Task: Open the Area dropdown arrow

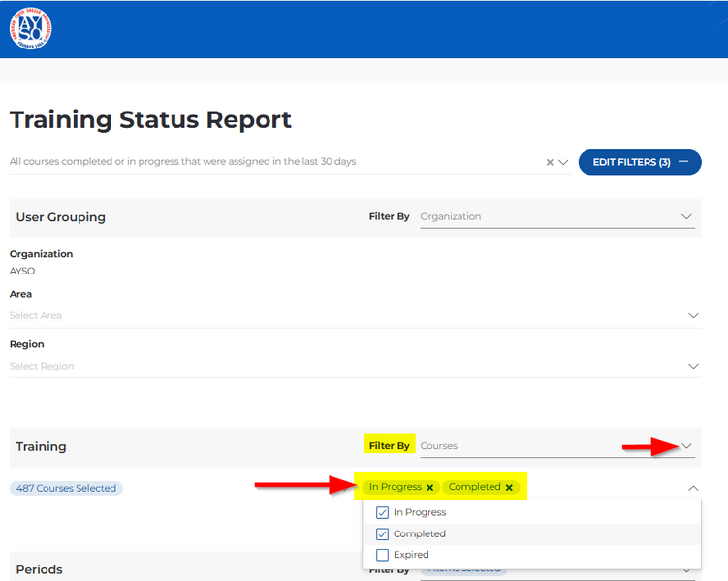Action: tap(693, 316)
